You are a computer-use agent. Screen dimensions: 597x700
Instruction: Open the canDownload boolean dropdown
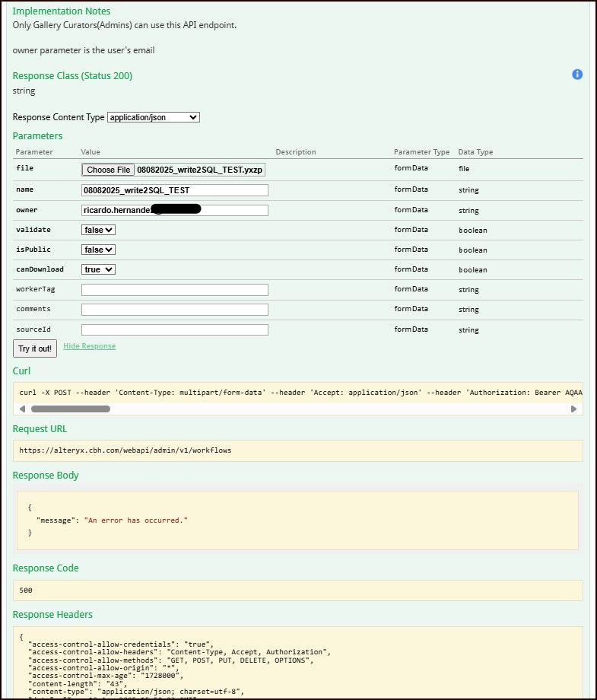[98, 269]
